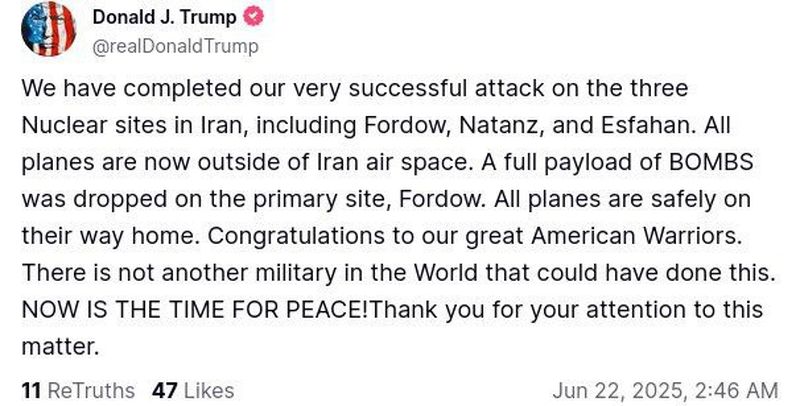Click the pink verified checkmark badge
Screen dimensions: 800x406
[x=253, y=17]
